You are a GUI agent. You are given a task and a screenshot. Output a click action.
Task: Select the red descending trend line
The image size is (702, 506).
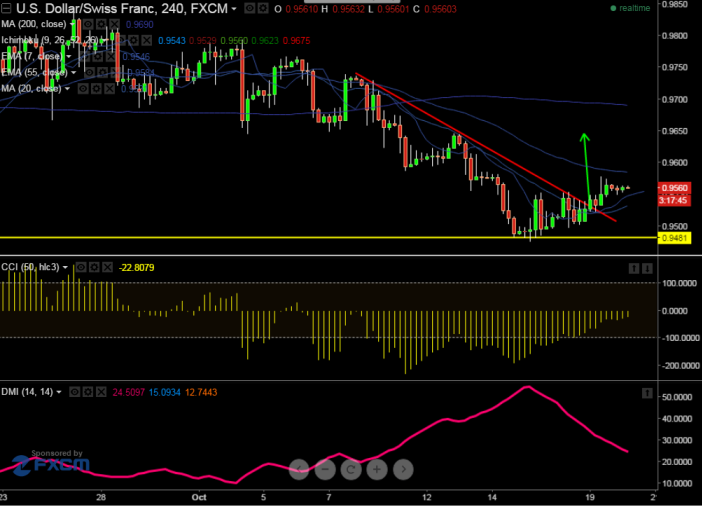(x=486, y=146)
